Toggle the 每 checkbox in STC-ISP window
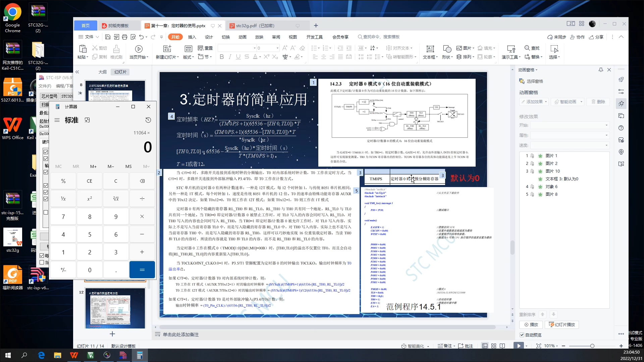This screenshot has height=362, width=644. tap(42, 255)
